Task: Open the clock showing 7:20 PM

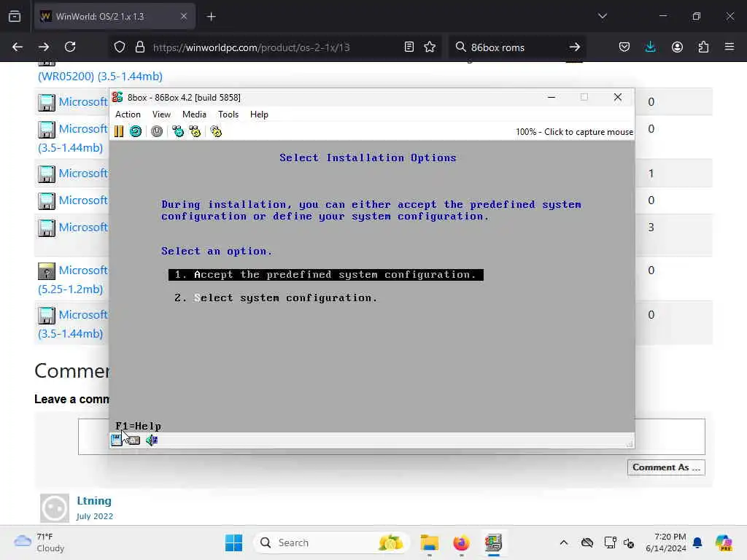Action: click(666, 542)
